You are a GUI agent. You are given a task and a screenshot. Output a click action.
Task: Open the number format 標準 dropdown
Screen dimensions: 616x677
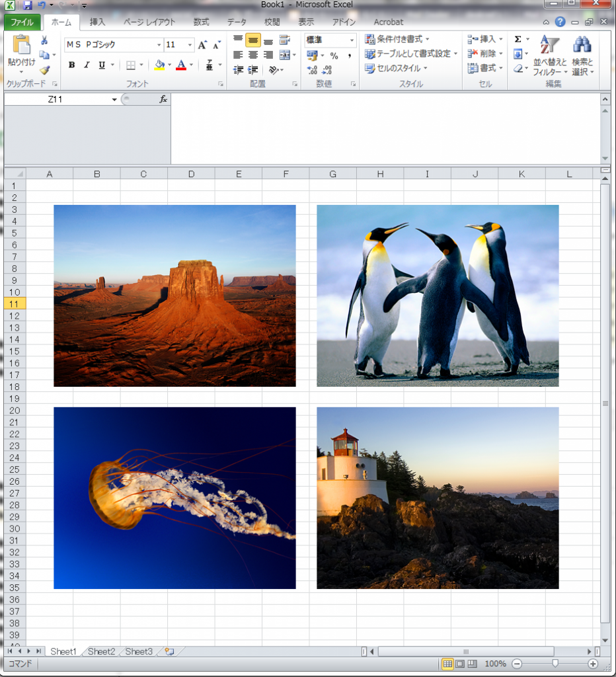[352, 40]
